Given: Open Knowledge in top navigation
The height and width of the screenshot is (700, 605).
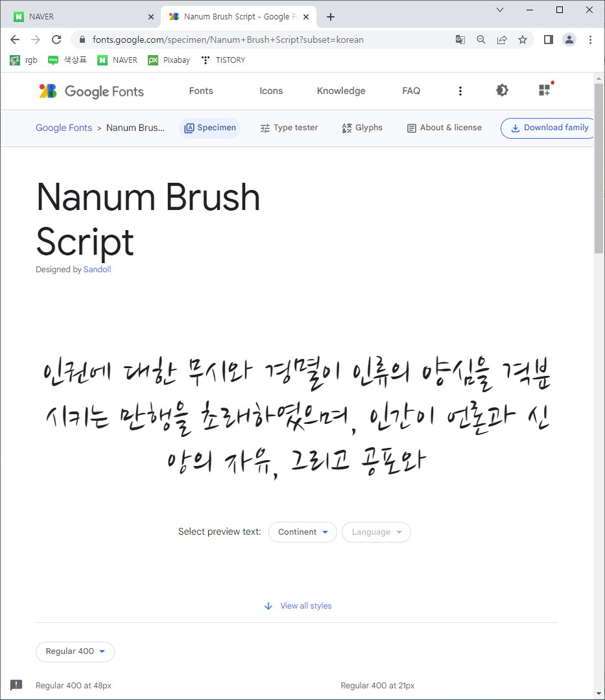Looking at the screenshot, I should (341, 91).
